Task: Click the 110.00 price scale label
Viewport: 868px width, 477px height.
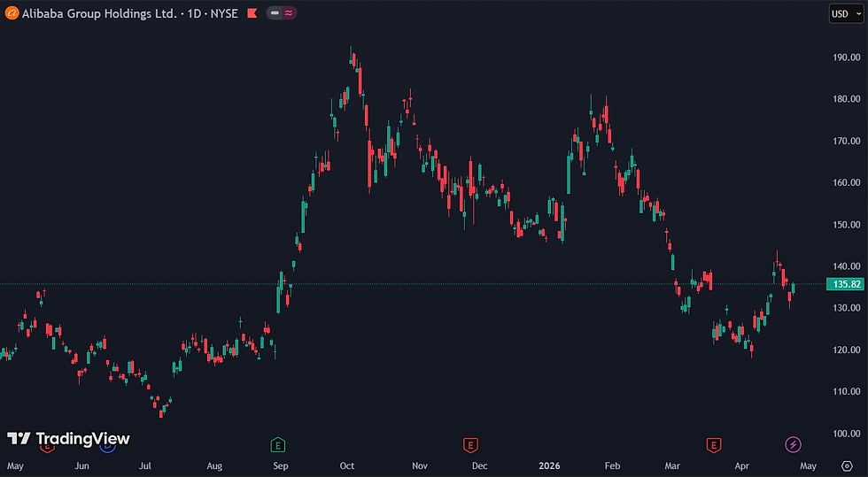Action: coord(847,391)
